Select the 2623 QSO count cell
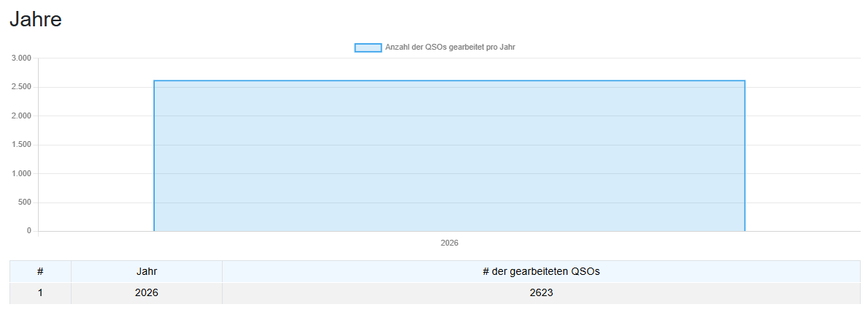The width and height of the screenshot is (868, 318). (x=541, y=293)
